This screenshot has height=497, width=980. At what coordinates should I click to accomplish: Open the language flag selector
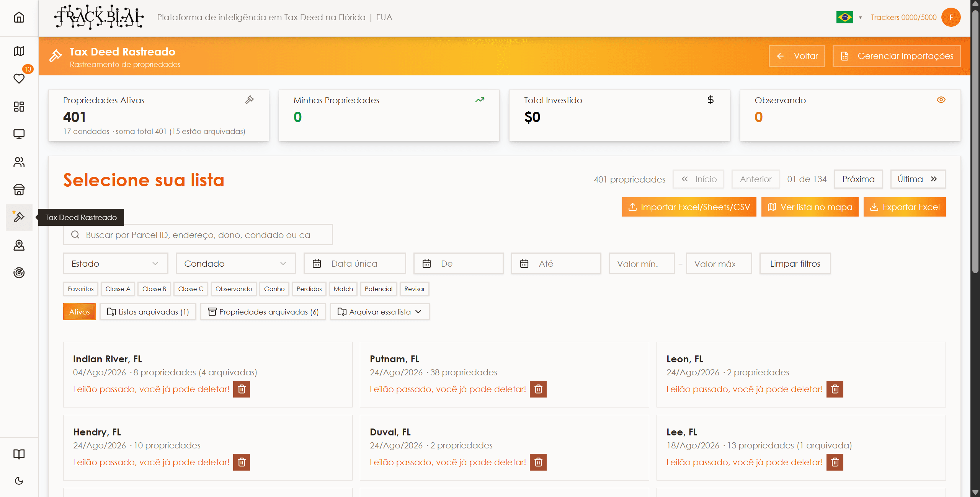pos(849,18)
